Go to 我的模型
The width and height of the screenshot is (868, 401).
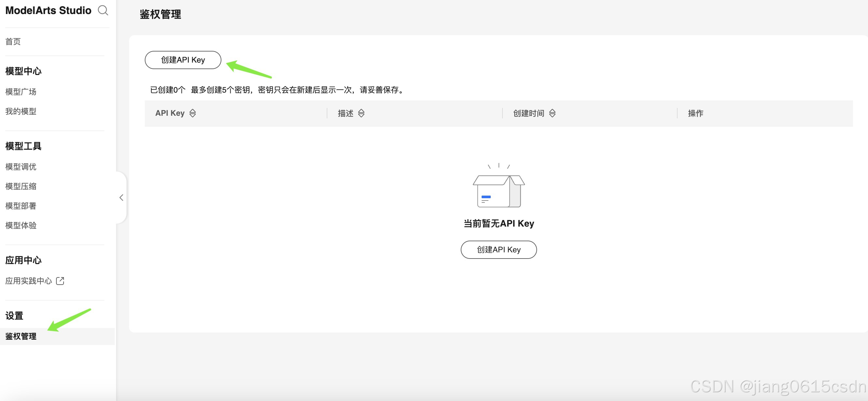click(x=21, y=111)
